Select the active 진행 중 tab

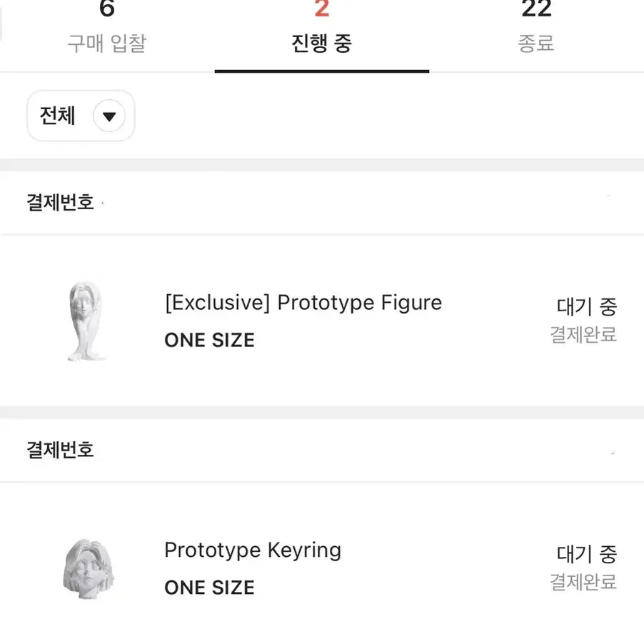point(321,44)
